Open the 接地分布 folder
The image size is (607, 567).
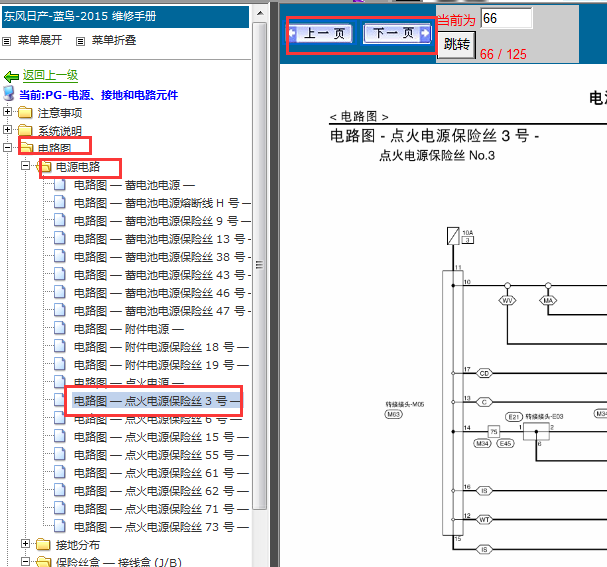click(78, 545)
